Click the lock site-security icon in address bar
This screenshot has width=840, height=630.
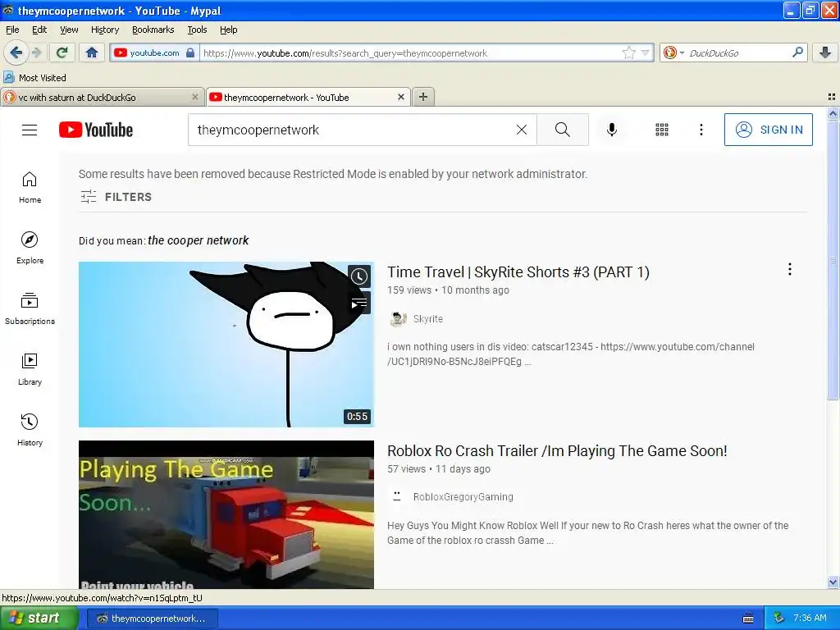pos(190,52)
